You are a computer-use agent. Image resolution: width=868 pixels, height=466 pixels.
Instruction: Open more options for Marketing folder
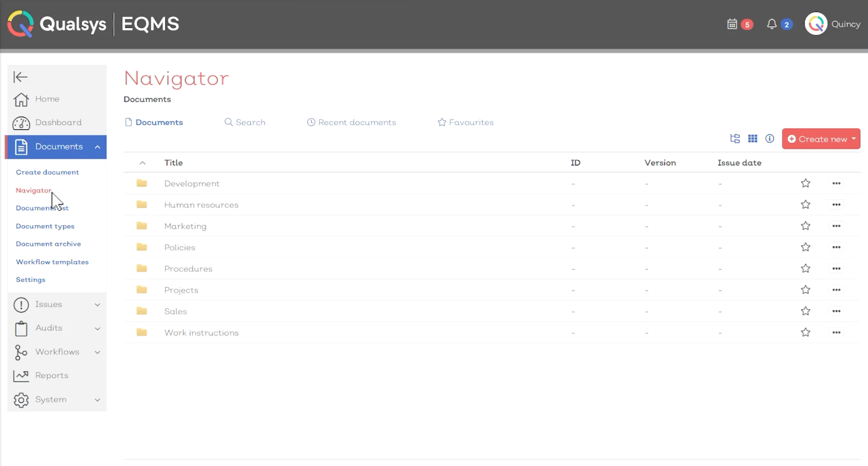point(836,226)
